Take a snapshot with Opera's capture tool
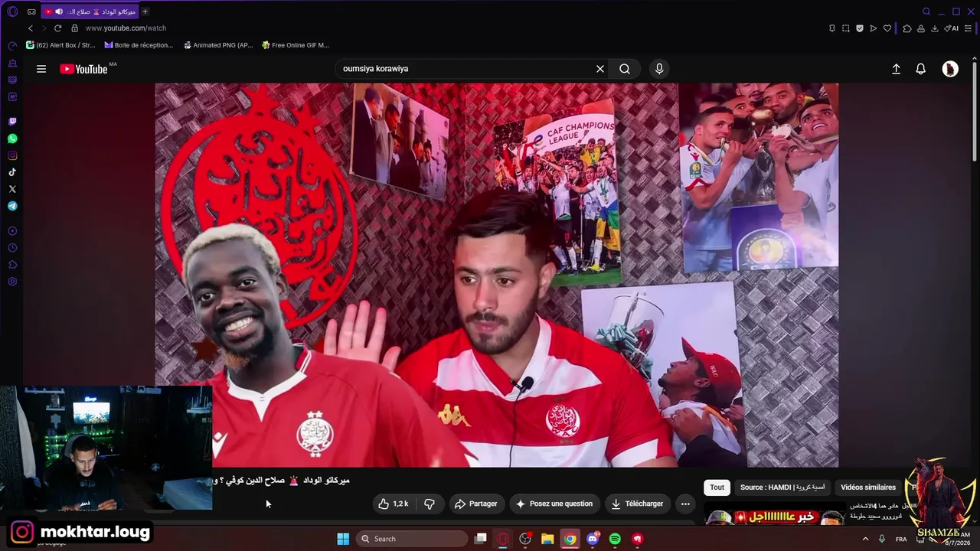Image resolution: width=980 pixels, height=551 pixels. [846, 28]
